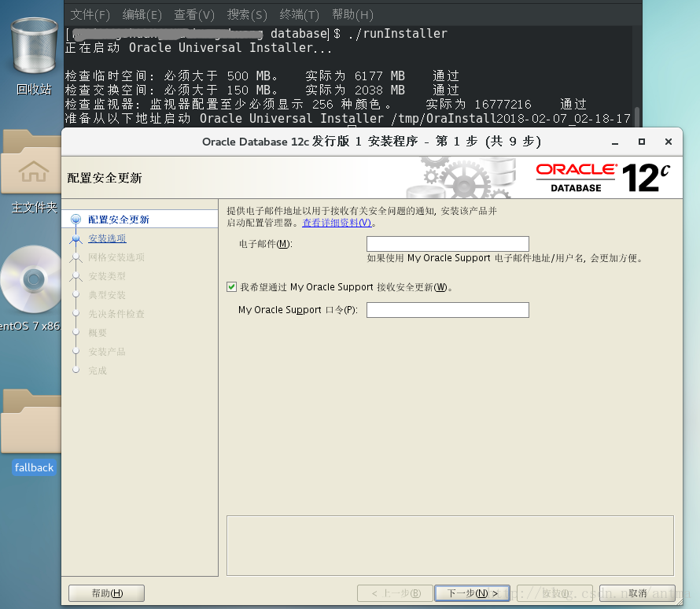Close the Oracle installer window

point(669,142)
